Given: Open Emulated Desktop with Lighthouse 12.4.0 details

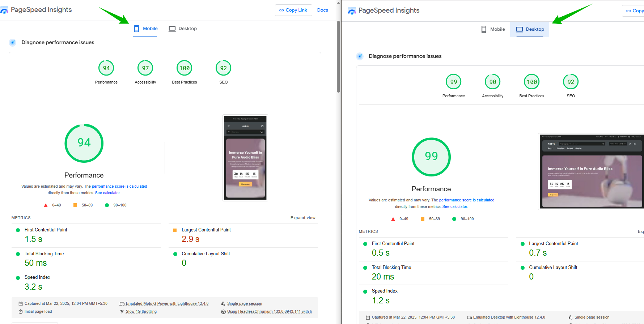Looking at the screenshot, I should (x=509, y=317).
